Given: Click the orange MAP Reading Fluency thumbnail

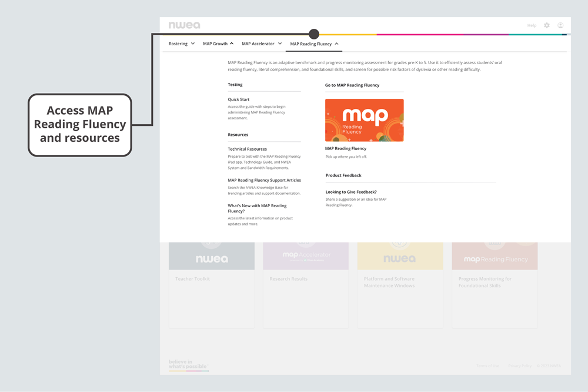Looking at the screenshot, I should [365, 120].
